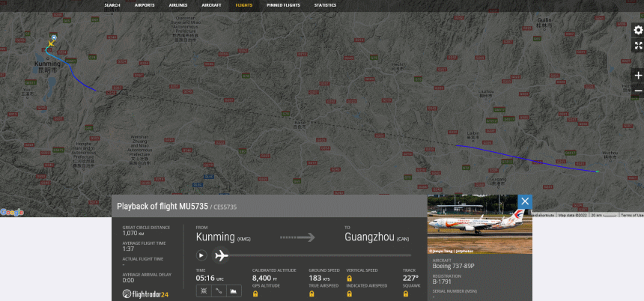The image size is (644, 301).
Task: Click the Guangzhou destination airport name
Action: click(x=369, y=237)
